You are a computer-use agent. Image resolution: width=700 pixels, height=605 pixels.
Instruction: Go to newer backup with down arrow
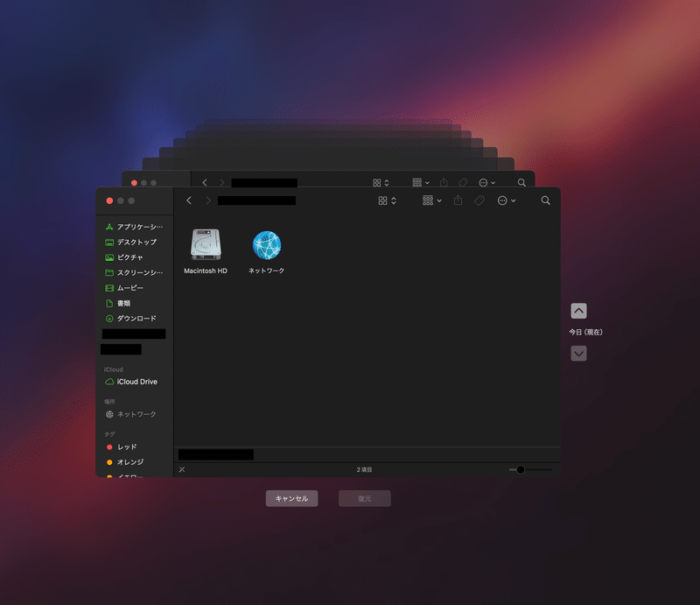[578, 354]
